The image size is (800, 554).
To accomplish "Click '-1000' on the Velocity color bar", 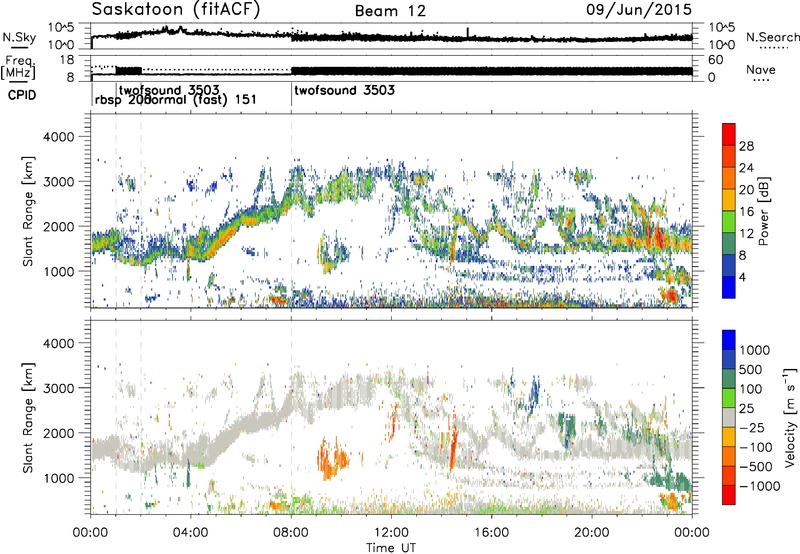I will click(x=760, y=486).
